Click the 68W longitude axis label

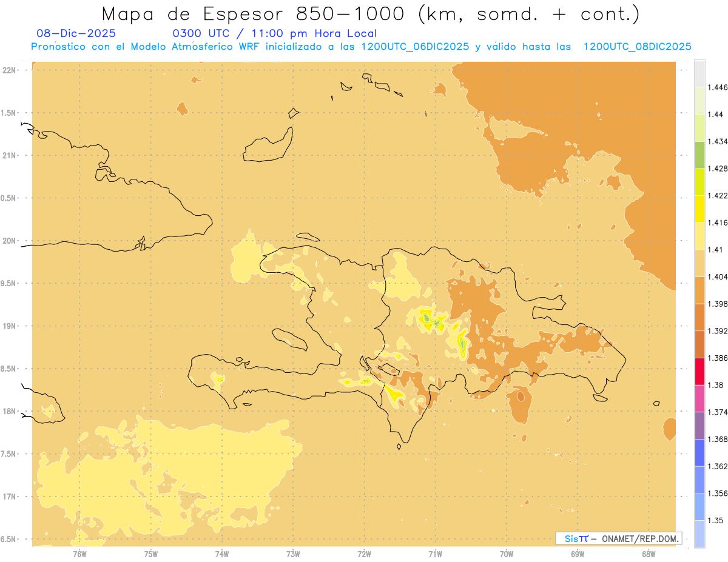click(649, 554)
